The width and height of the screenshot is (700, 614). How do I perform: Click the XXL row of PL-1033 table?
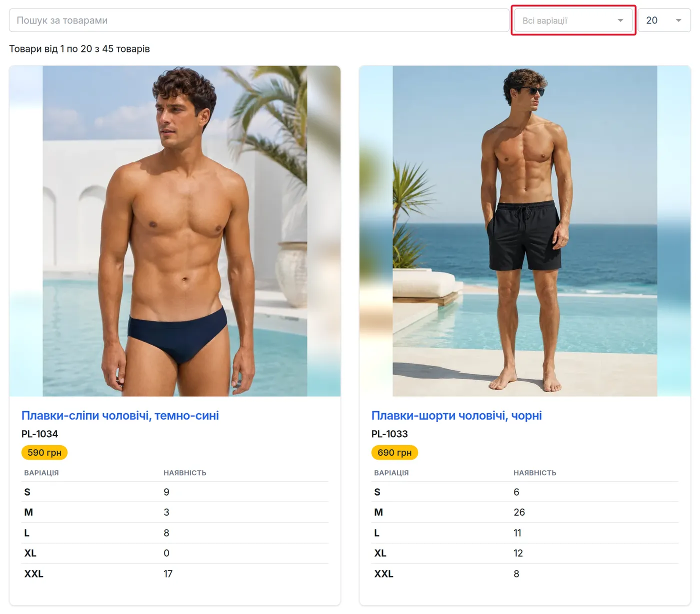coord(525,574)
